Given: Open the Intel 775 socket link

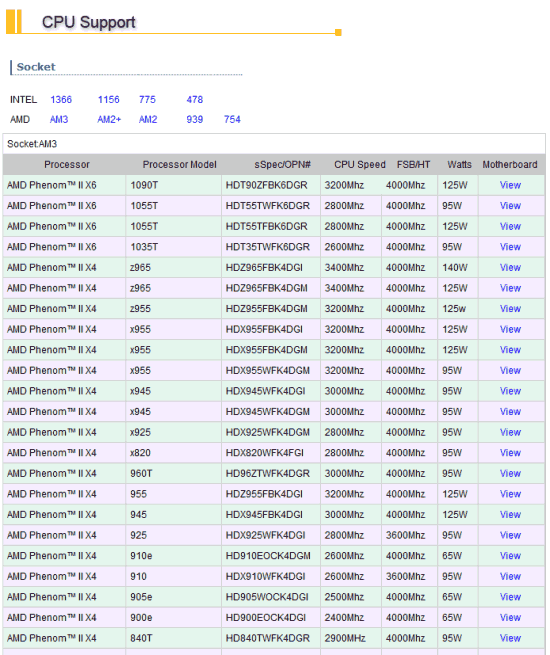Looking at the screenshot, I should tap(147, 100).
